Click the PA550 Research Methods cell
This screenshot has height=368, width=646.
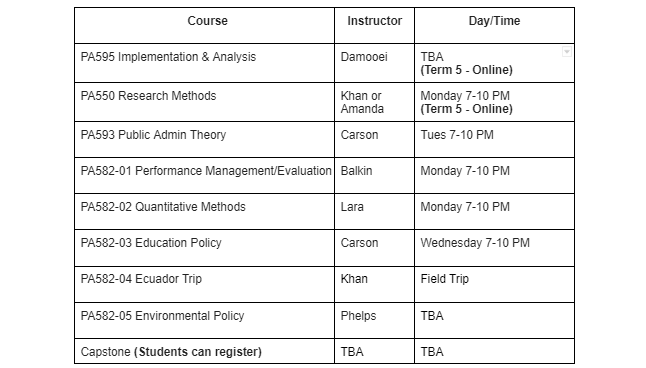[204, 102]
